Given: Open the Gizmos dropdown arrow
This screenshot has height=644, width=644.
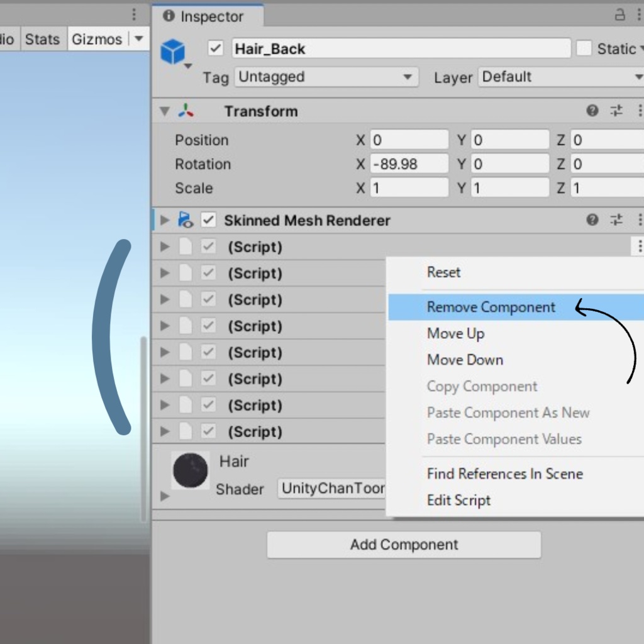Looking at the screenshot, I should tap(139, 39).
